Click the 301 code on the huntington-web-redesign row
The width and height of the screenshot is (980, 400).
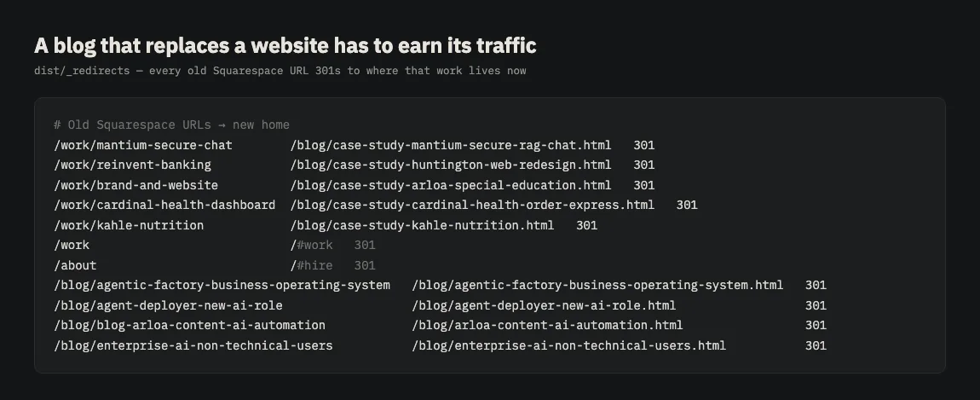tap(643, 165)
